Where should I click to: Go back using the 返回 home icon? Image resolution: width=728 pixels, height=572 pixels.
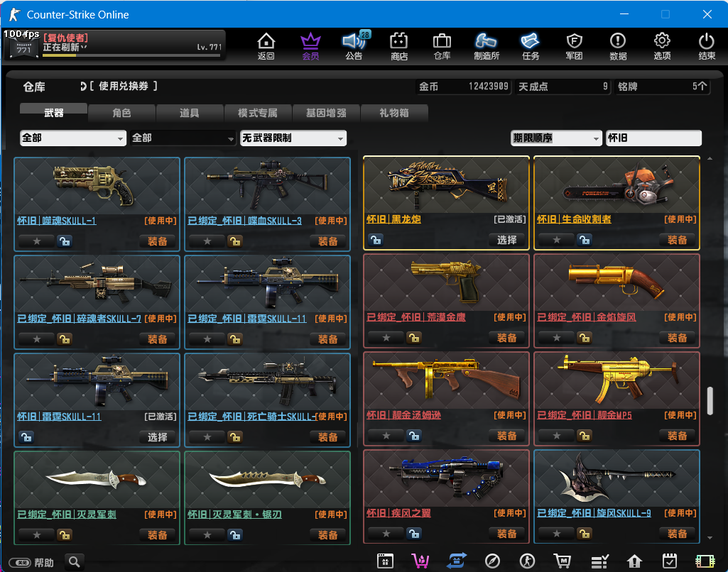pyautogui.click(x=266, y=46)
